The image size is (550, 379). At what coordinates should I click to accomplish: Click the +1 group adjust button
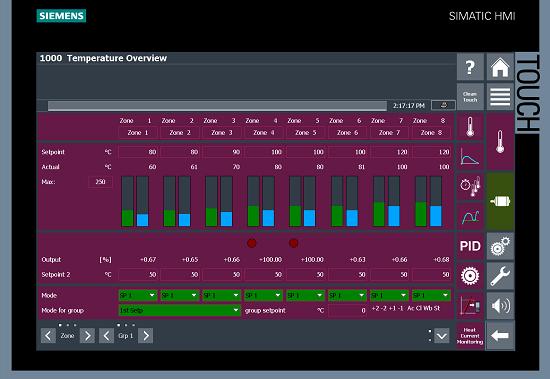click(x=392, y=308)
